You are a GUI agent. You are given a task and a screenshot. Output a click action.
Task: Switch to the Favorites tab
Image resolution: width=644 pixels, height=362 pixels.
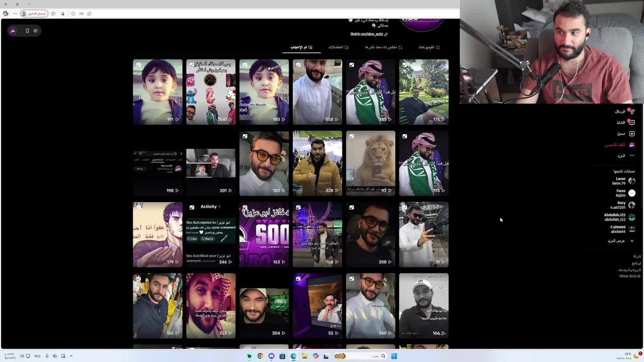(339, 47)
